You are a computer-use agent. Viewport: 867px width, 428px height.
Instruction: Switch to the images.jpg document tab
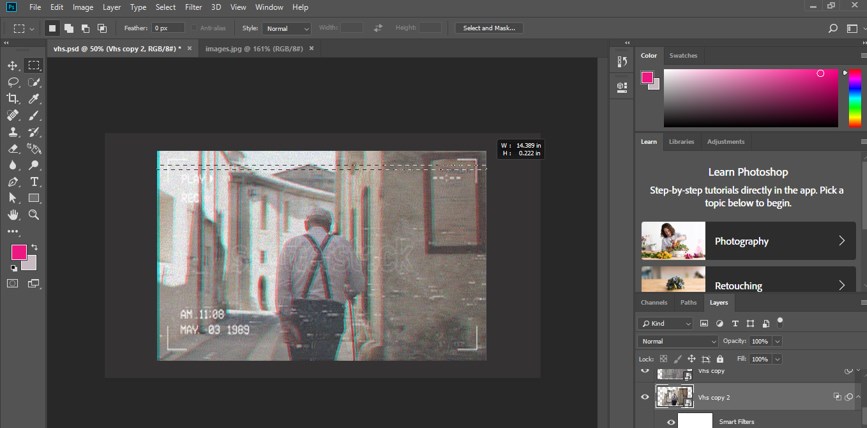pyautogui.click(x=254, y=48)
